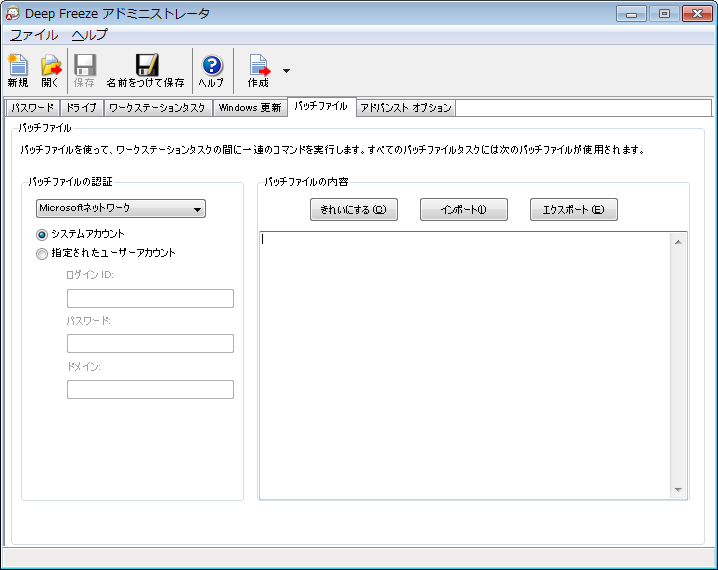Click the scroll down arrow of batch contents
This screenshot has height=570, width=718.
[x=678, y=490]
